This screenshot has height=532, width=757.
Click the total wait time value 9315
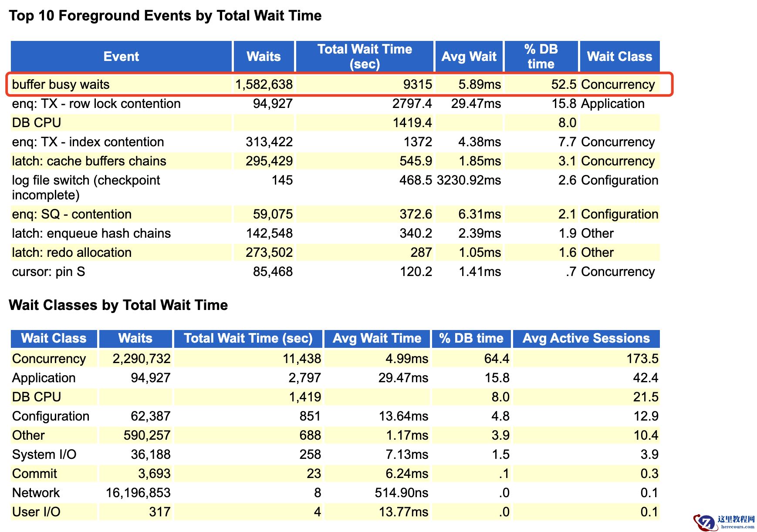point(418,84)
